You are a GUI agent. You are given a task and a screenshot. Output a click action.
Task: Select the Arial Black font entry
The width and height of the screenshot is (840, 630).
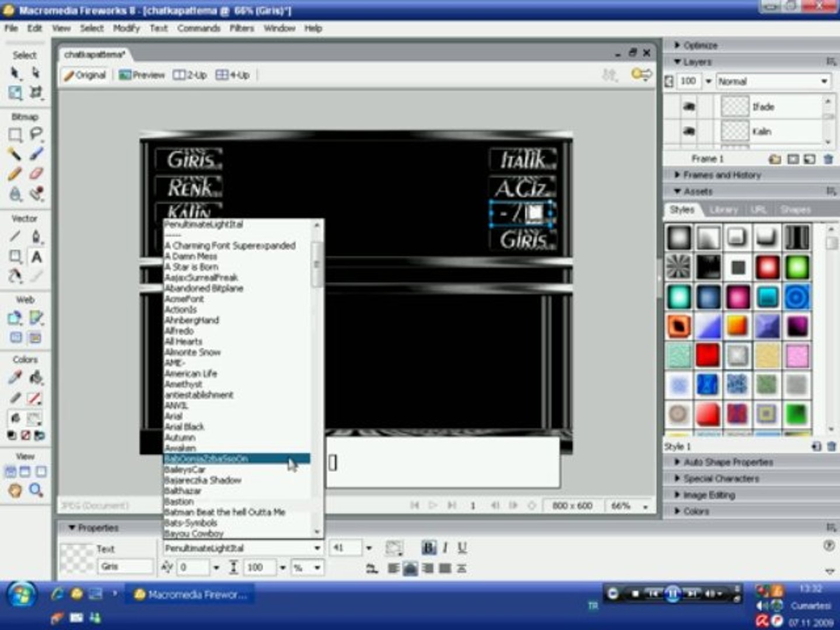click(x=184, y=427)
